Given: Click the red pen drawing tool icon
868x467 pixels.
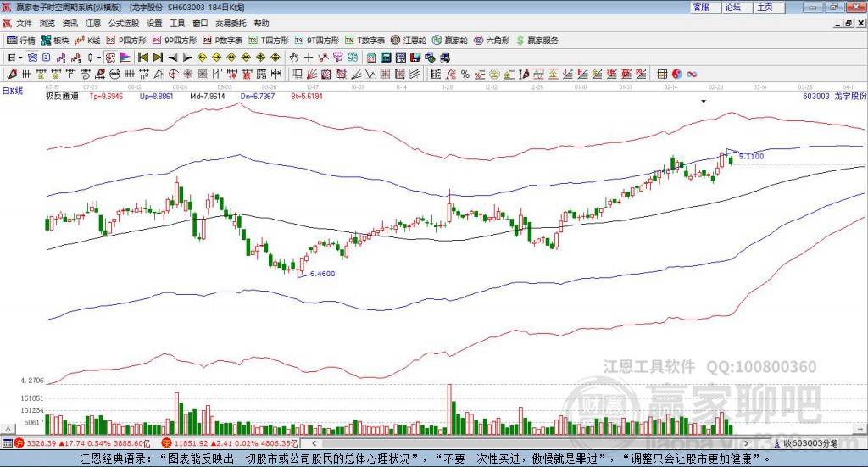Looking at the screenshot, I should (12, 74).
